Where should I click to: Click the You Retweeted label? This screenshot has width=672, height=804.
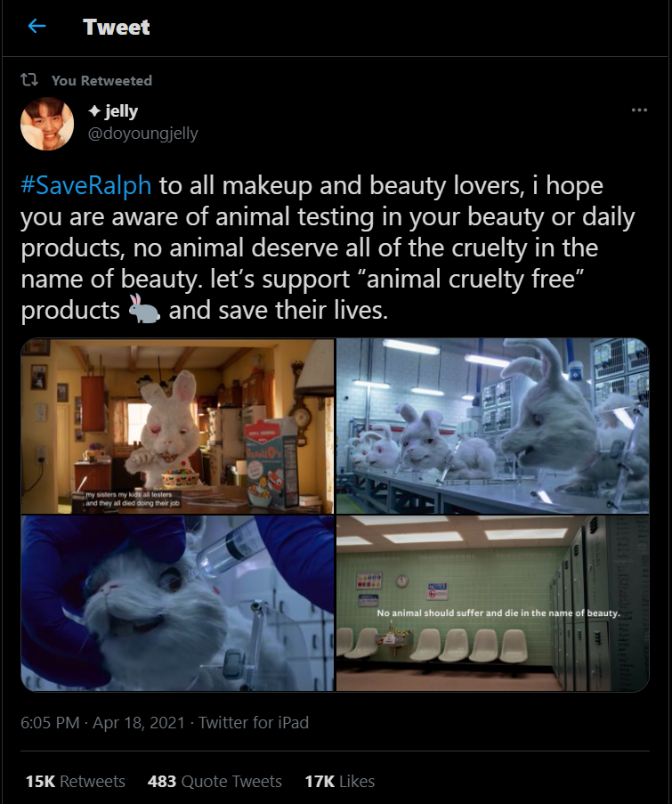point(101,80)
